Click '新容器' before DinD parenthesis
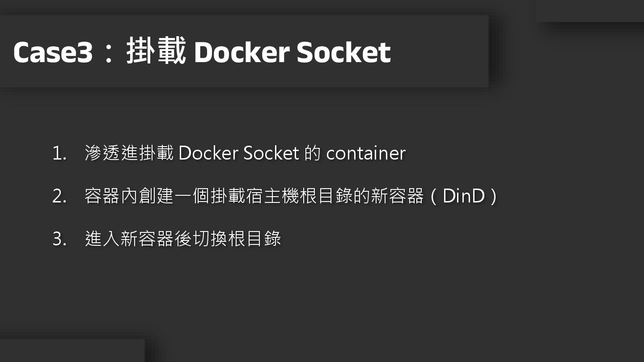 [x=397, y=196]
